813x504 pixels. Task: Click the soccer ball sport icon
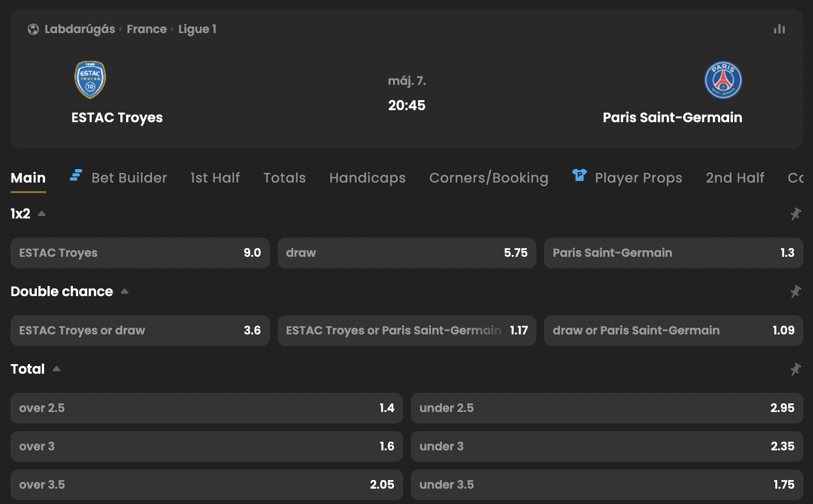[x=33, y=29]
